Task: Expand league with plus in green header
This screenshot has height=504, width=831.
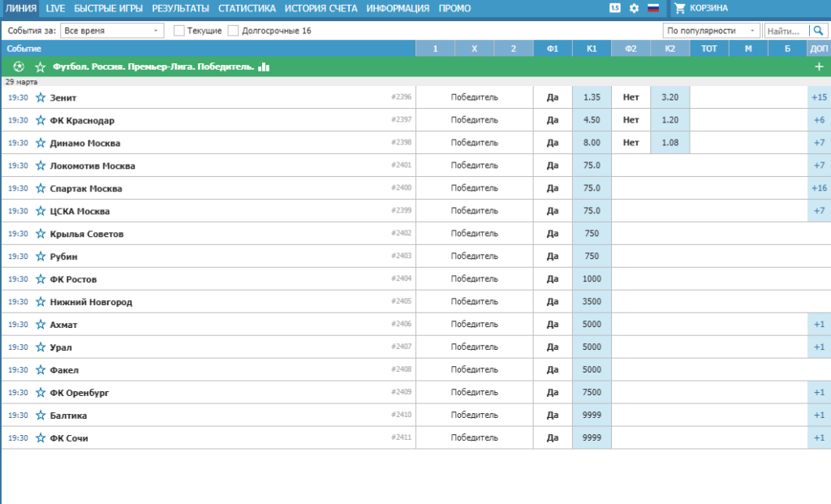Action: [820, 67]
